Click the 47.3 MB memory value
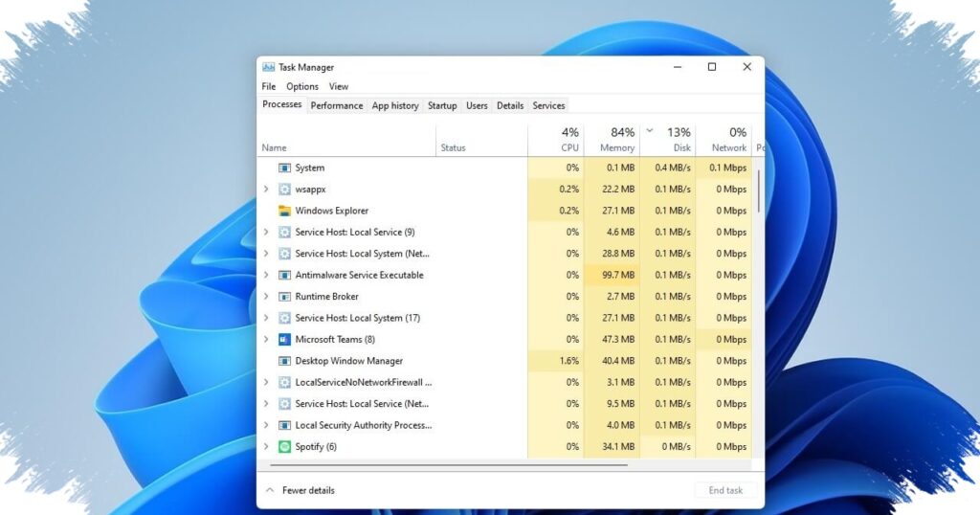The width and height of the screenshot is (980, 515). (618, 340)
